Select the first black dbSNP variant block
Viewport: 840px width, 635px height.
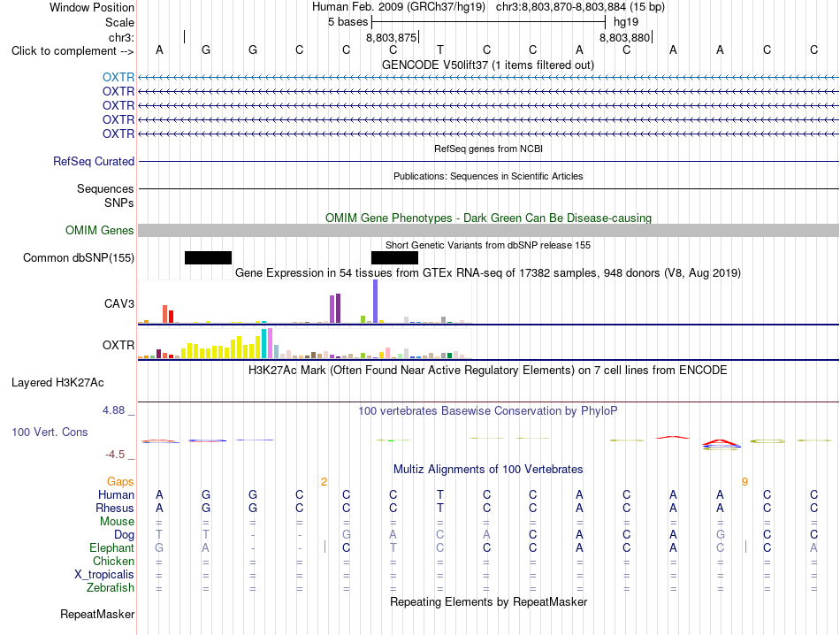tap(208, 257)
